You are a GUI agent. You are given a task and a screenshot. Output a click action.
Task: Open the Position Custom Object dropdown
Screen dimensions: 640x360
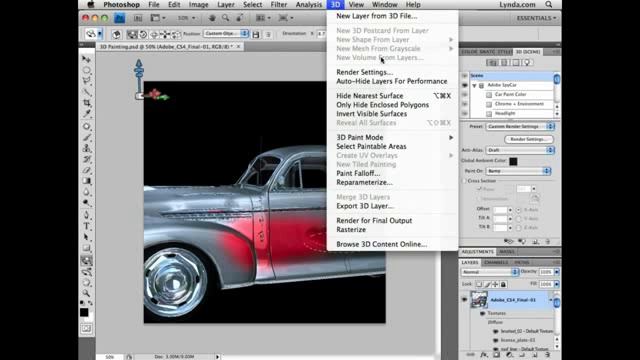tap(226, 33)
